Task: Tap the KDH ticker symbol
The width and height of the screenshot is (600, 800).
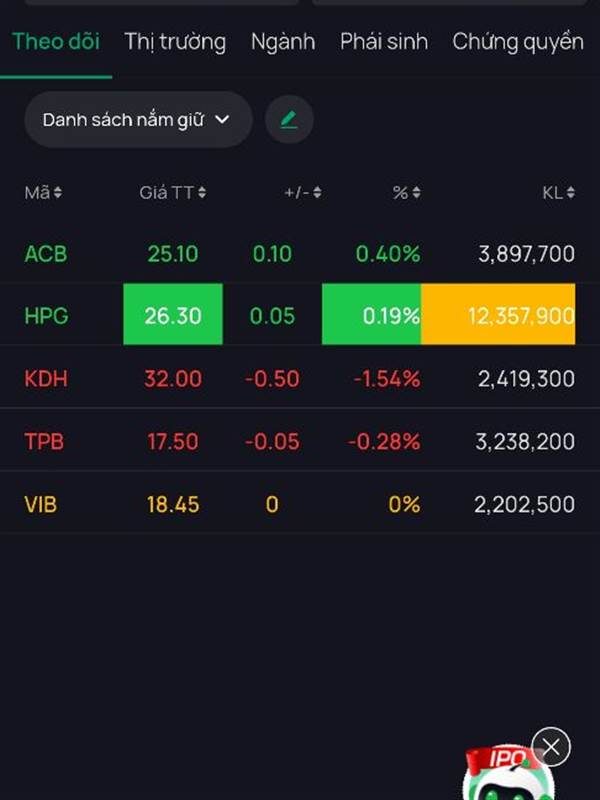Action: point(46,379)
